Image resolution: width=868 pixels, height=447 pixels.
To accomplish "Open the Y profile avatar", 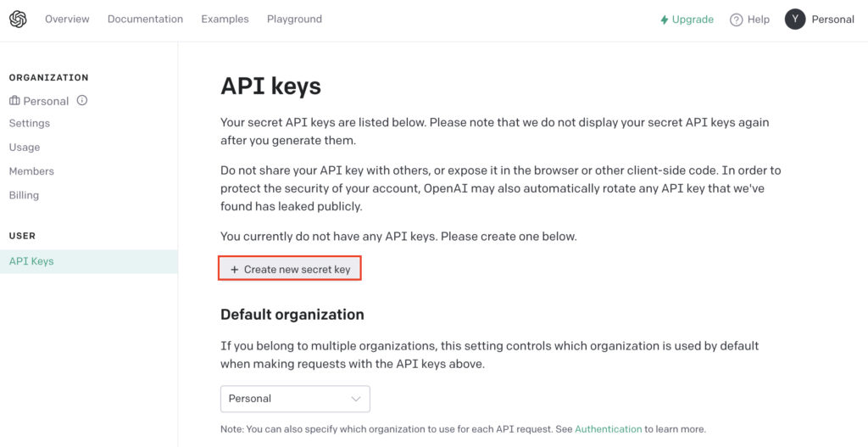I will [795, 20].
